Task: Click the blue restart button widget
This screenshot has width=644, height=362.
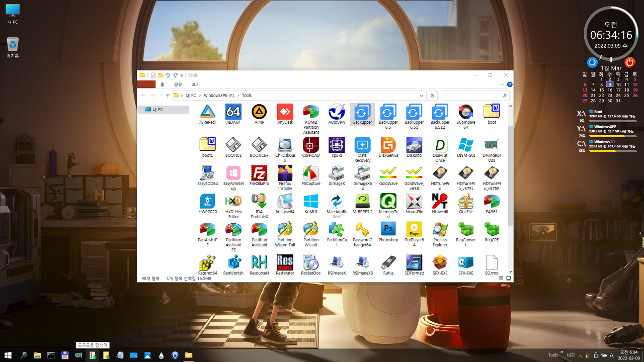Action: (x=592, y=62)
